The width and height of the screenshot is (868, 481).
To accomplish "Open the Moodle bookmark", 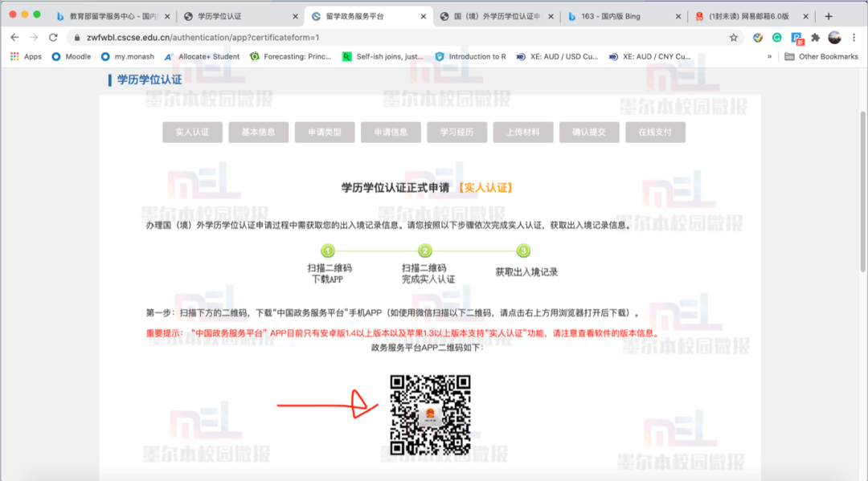I will [71, 56].
